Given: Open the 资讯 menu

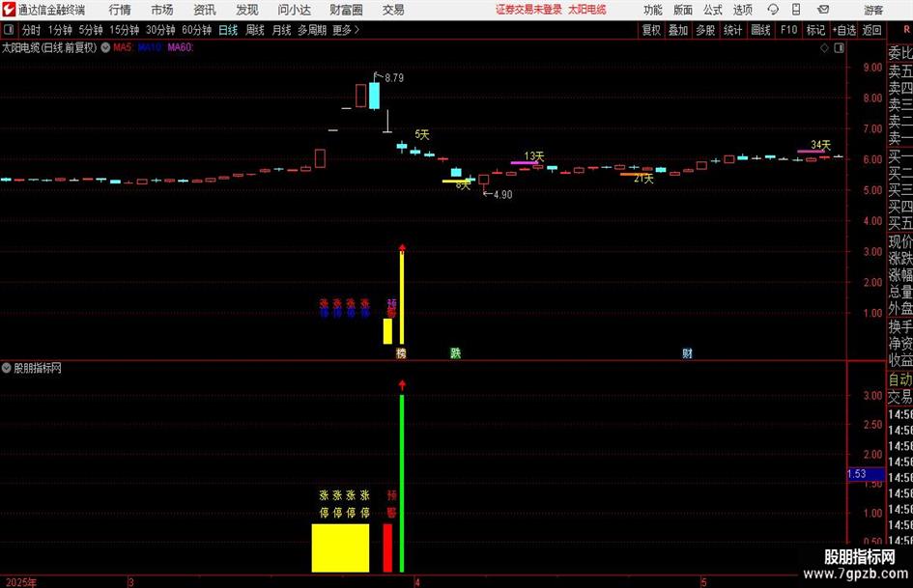Looking at the screenshot, I should tap(205, 10).
